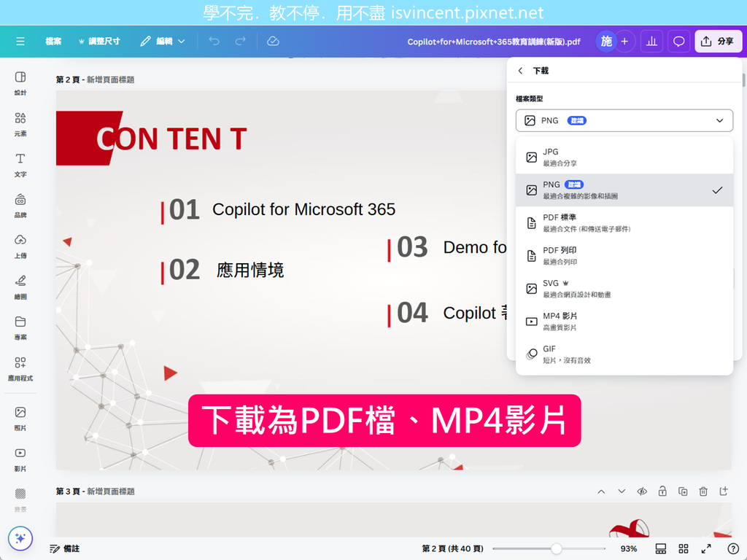The width and height of the screenshot is (747, 560).
Task: Choose PDF 標準 file type
Action: coord(624,223)
